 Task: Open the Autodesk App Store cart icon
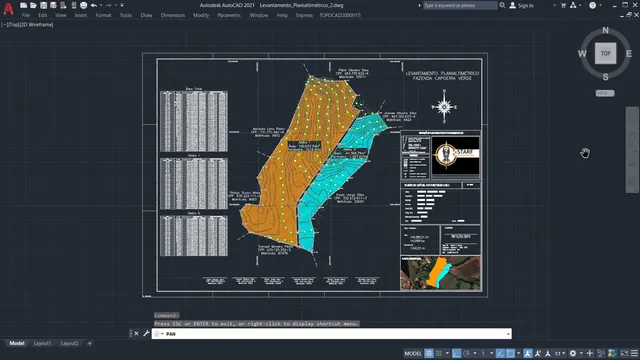[564, 5]
